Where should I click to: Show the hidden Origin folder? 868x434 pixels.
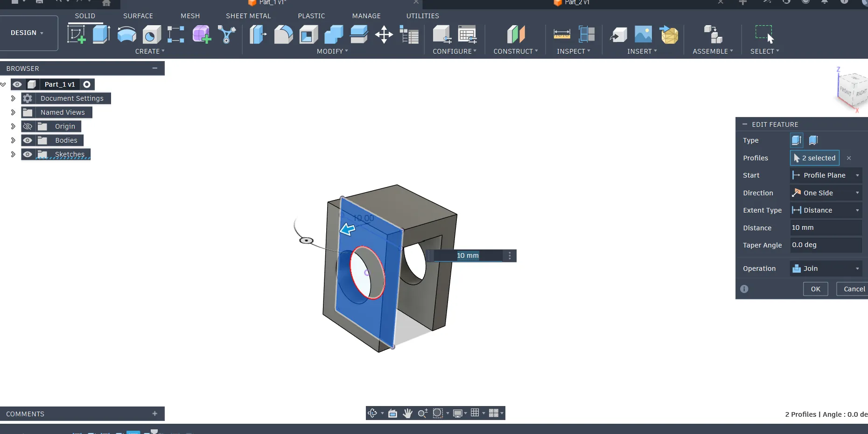[28, 126]
